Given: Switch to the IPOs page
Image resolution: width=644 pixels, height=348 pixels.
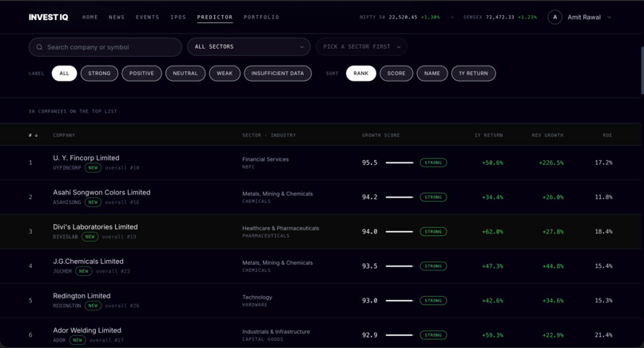Looking at the screenshot, I should (178, 18).
